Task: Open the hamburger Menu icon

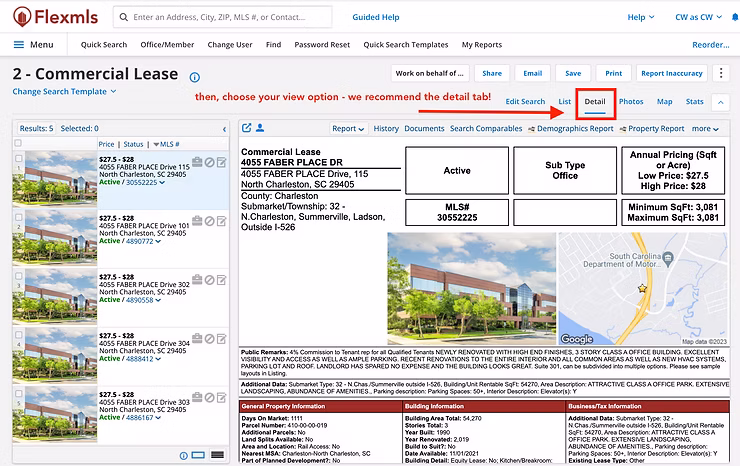Action: pyautogui.click(x=18, y=45)
